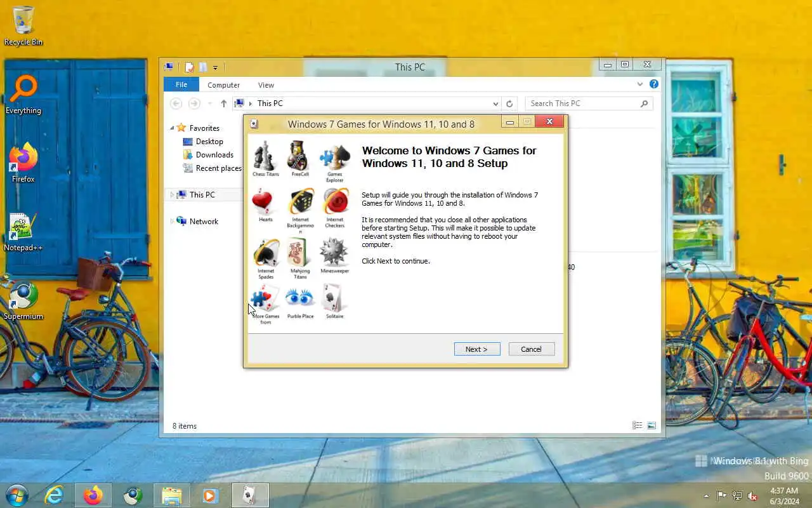Open the muted volume tray icon

752,496
